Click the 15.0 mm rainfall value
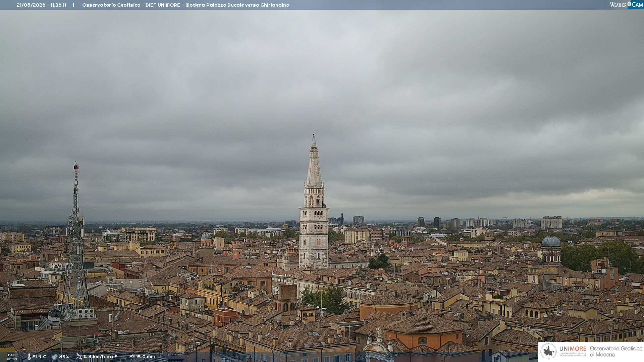The width and height of the screenshot is (644, 362). click(x=145, y=357)
